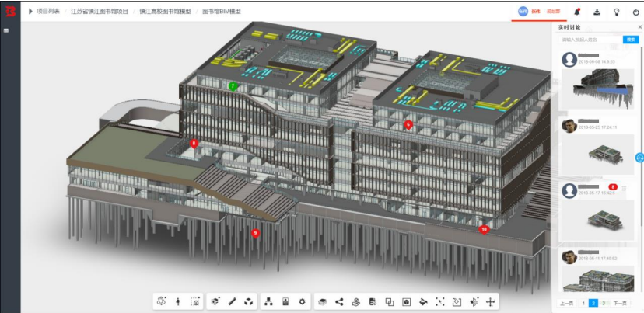
Task: Click red marker 6 on the right building
Action: 408,125
